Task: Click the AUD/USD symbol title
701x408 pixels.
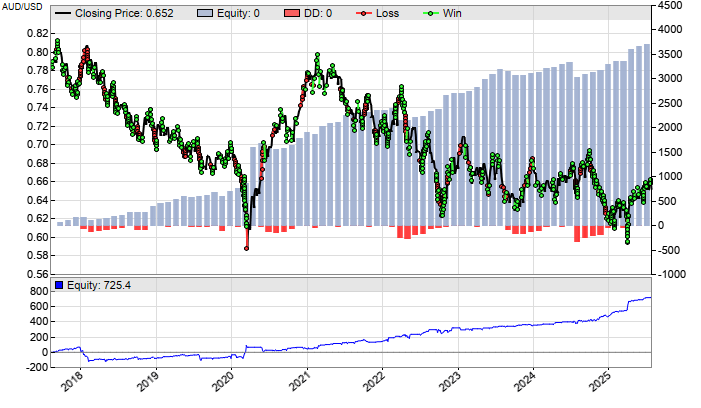Action: tap(22, 7)
